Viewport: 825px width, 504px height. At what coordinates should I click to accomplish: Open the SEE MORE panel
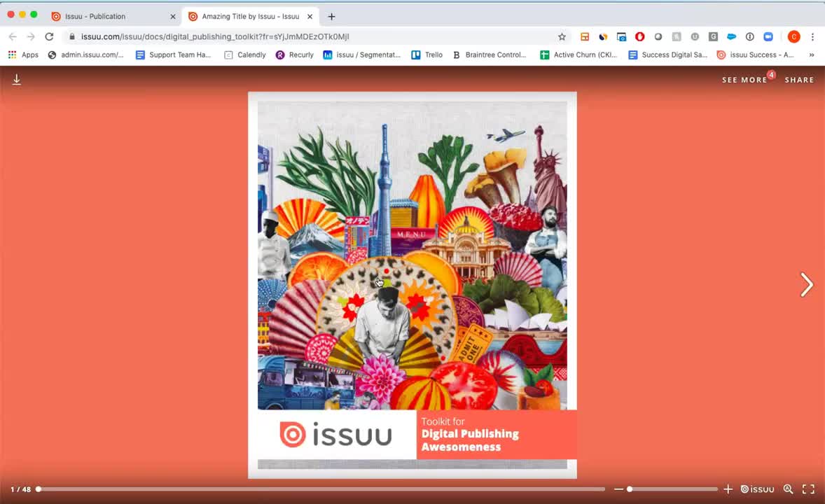coord(744,80)
